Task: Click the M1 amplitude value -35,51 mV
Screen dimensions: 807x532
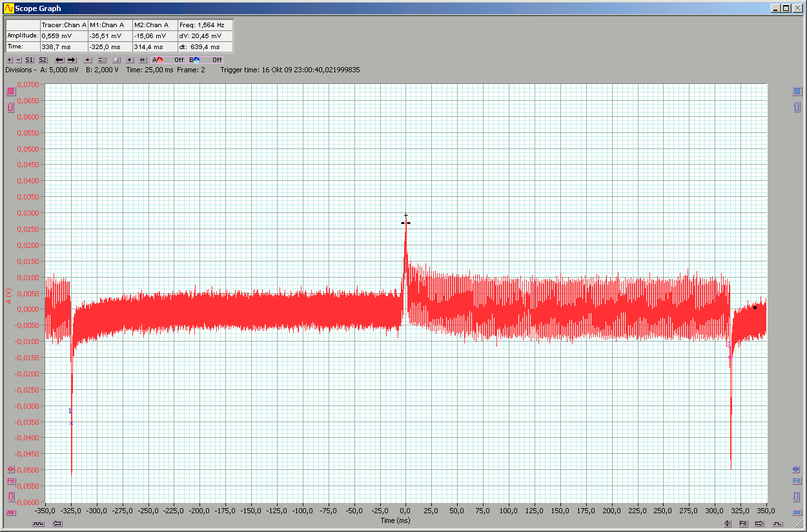Action: (x=110, y=36)
